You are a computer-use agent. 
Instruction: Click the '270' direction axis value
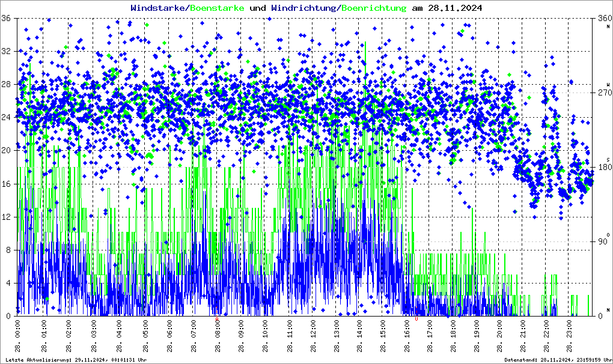(x=605, y=93)
